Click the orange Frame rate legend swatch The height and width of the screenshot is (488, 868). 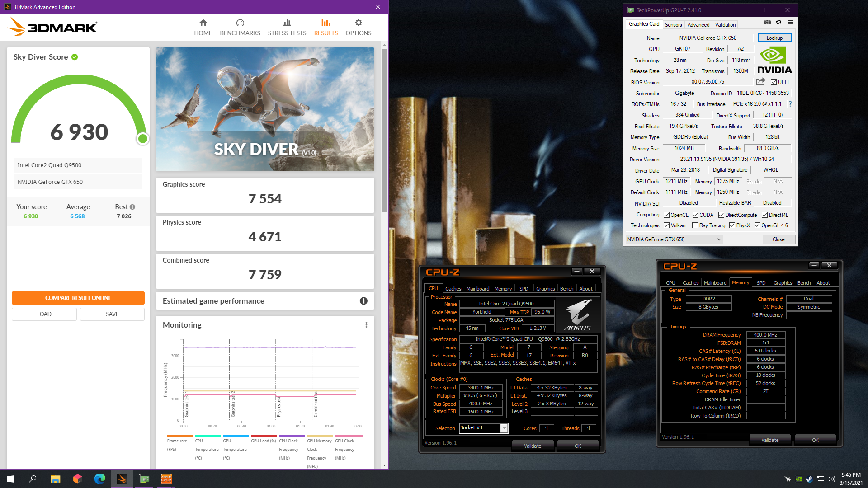180,436
